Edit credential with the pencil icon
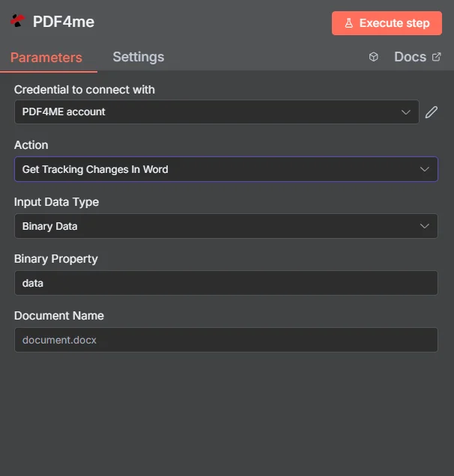This screenshot has width=454, height=476. pos(432,112)
